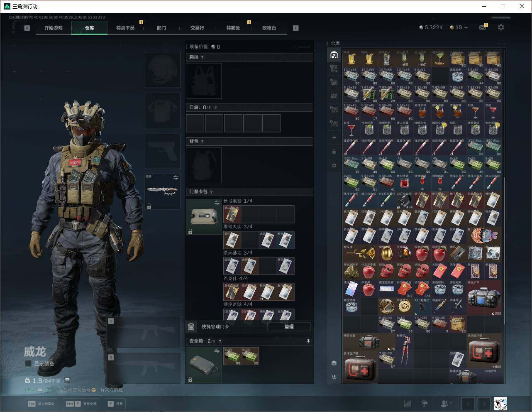
Task: Select the main warehouse page icon
Action: [334, 55]
